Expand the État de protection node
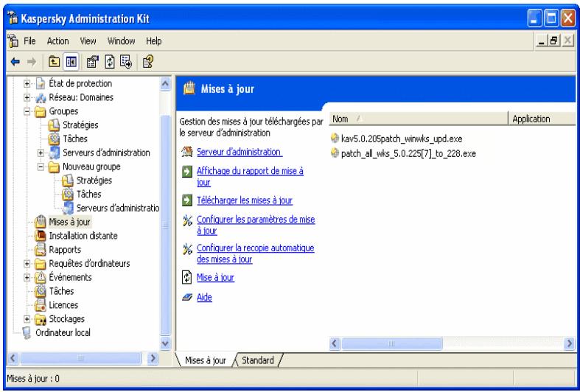This screenshot has width=580, height=392. pos(27,83)
